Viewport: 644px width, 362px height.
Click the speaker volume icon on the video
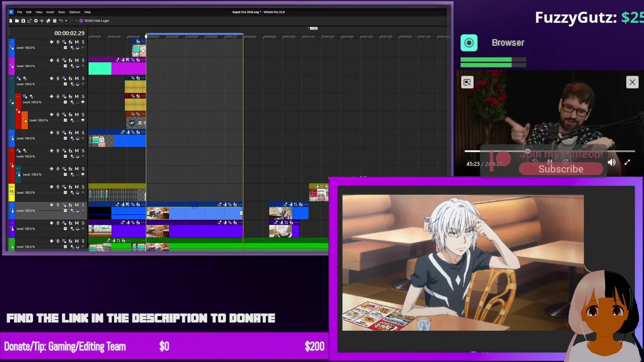pos(611,162)
